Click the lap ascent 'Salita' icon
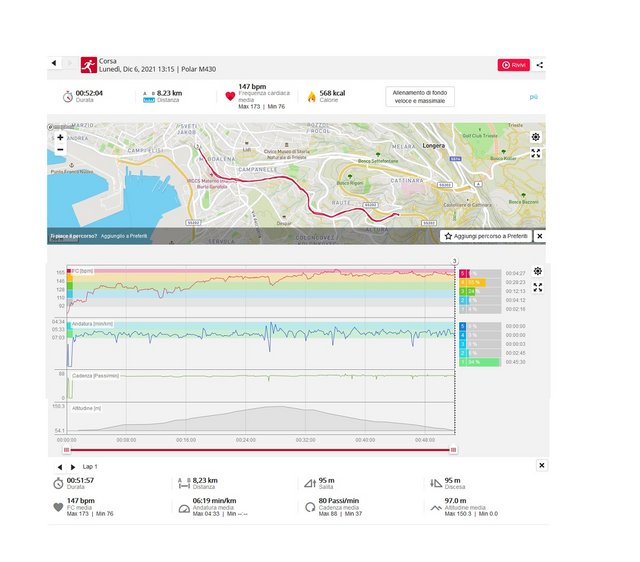Screen dimensions: 640x562 point(310,484)
